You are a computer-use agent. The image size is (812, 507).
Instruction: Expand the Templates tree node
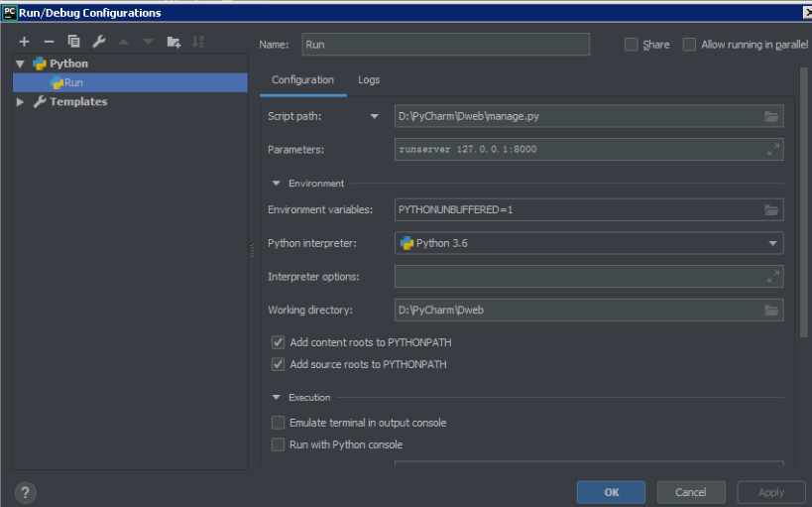tap(20, 101)
